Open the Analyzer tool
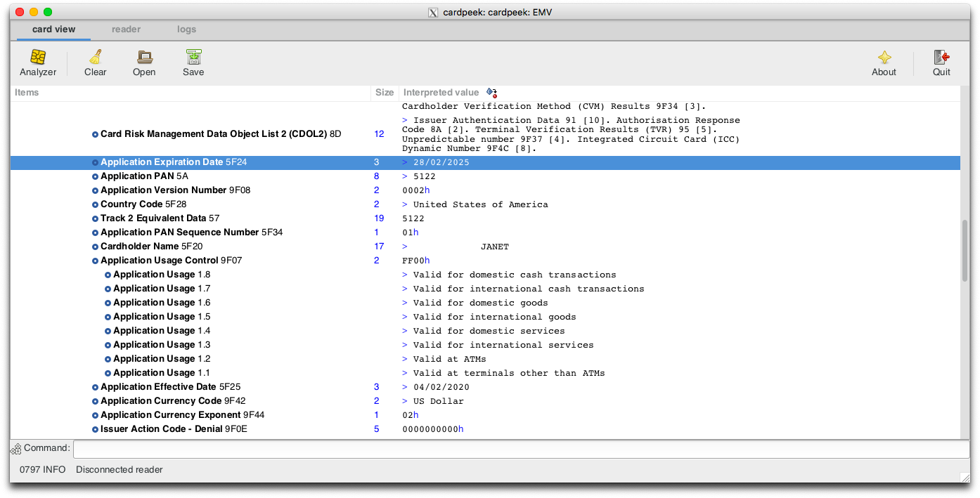980x498 pixels. 38,63
